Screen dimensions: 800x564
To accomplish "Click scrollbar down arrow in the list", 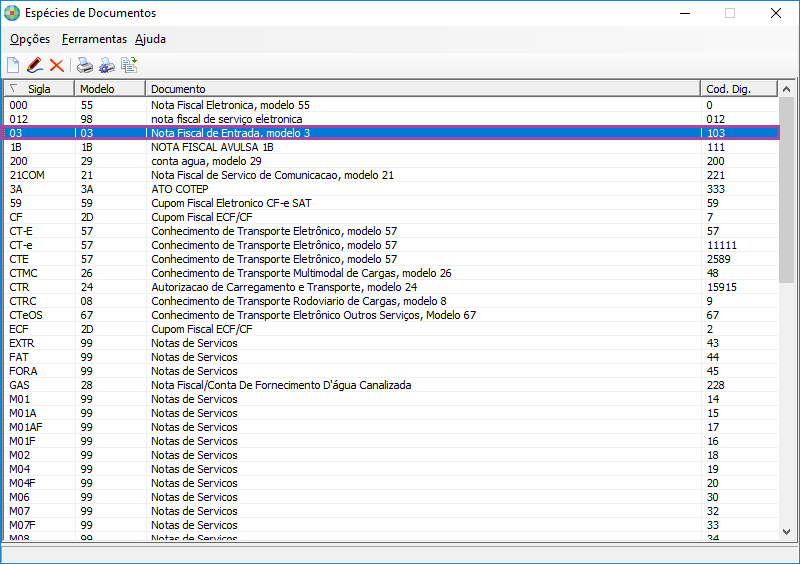I will [787, 533].
